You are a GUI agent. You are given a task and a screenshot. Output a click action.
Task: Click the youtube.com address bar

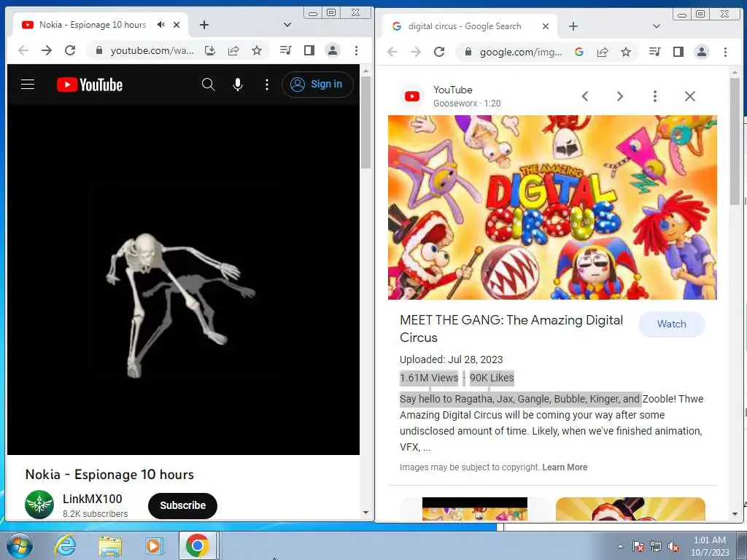(152, 50)
